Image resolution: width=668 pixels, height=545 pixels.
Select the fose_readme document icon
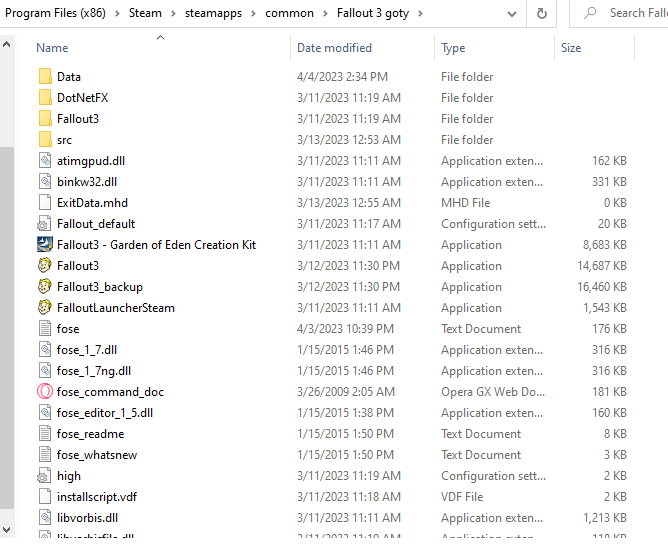(45, 433)
